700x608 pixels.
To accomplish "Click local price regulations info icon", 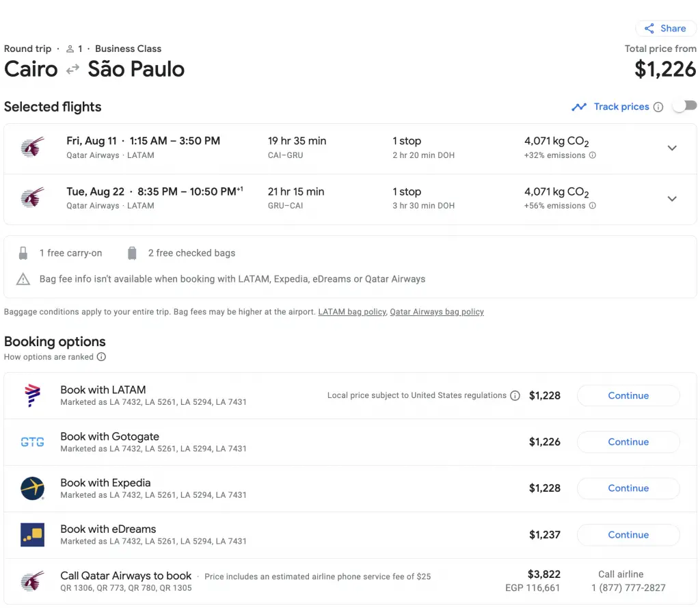I will (x=515, y=395).
